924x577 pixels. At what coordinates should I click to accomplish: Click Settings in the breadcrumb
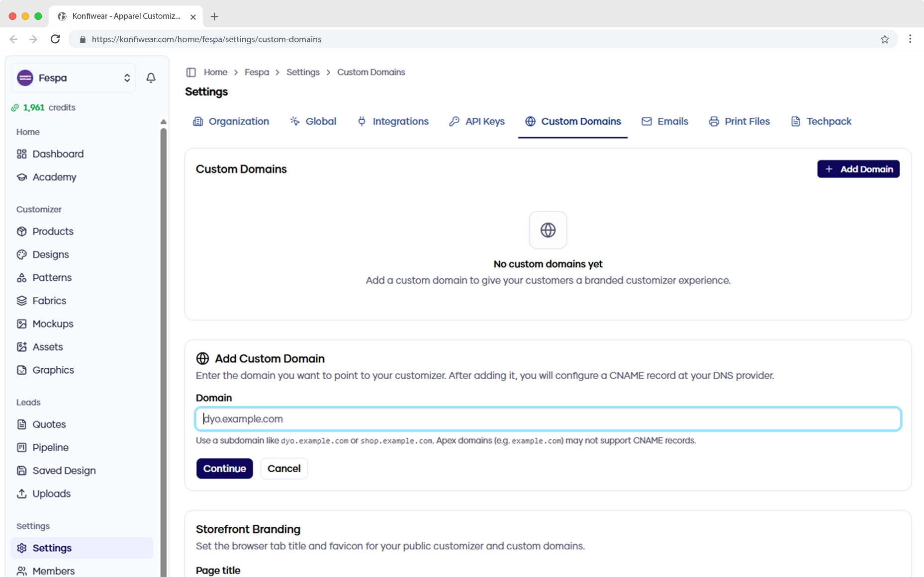303,72
